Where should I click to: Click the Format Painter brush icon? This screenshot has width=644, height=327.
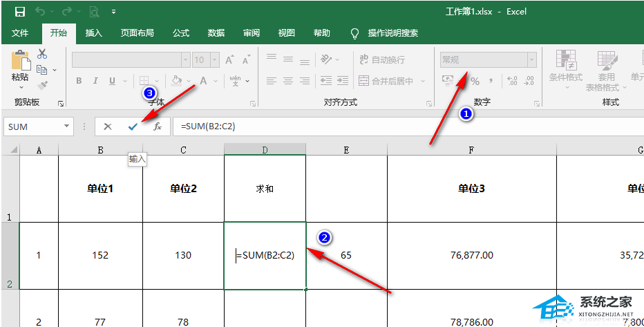click(x=42, y=86)
